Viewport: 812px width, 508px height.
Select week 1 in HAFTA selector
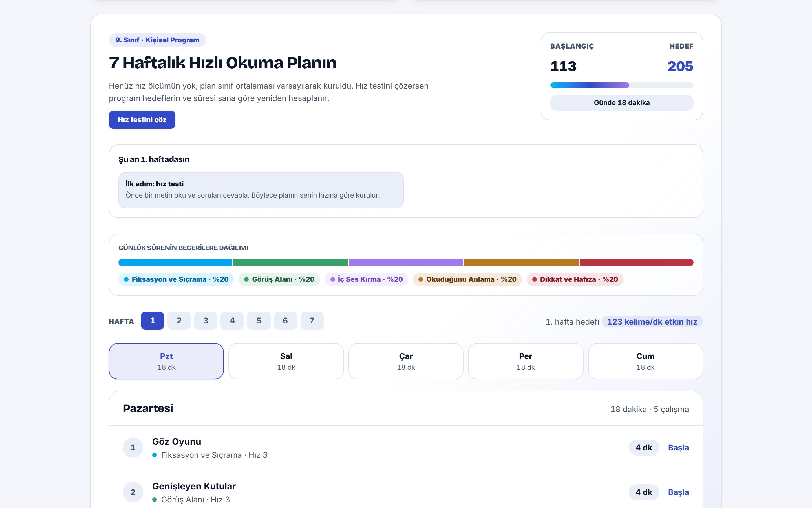[x=152, y=321]
